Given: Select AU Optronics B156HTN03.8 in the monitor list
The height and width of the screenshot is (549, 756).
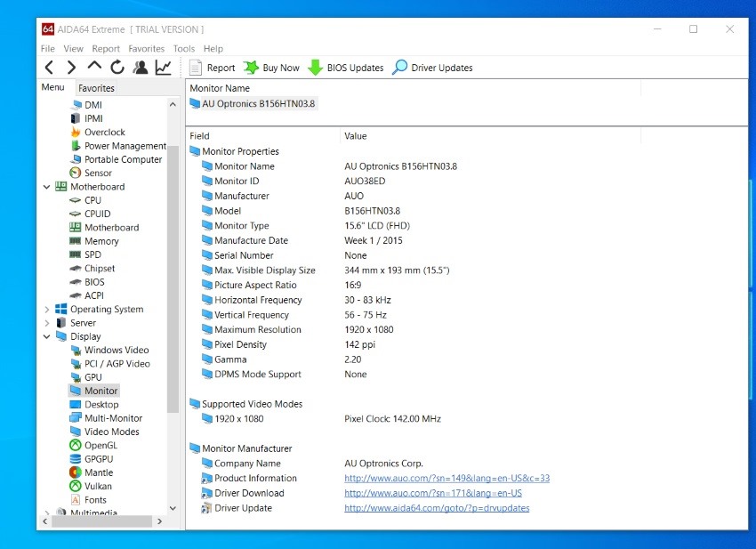Looking at the screenshot, I should click(253, 104).
